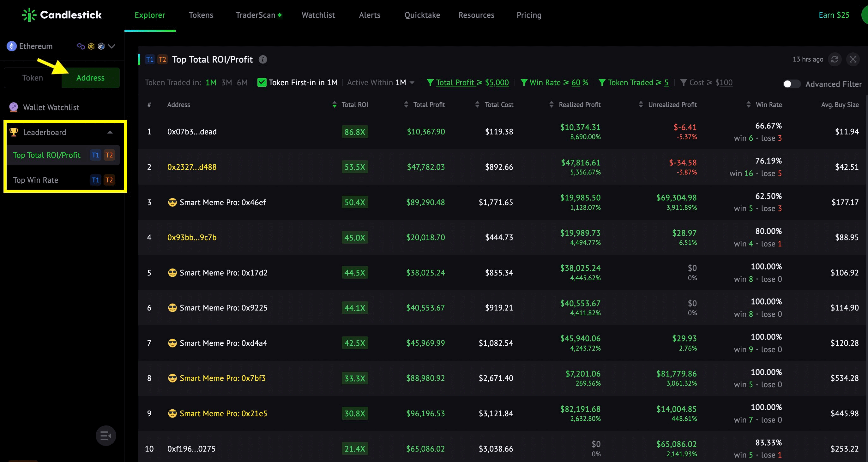Open the Wallet Watchlist crystal ball icon
868x462 pixels.
[x=14, y=107]
